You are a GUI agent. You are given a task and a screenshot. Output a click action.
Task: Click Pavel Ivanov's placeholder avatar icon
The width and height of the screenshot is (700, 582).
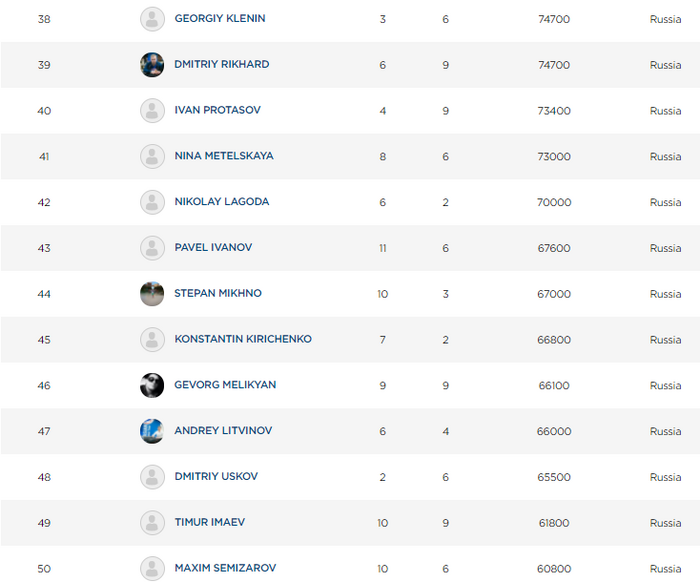click(x=152, y=248)
